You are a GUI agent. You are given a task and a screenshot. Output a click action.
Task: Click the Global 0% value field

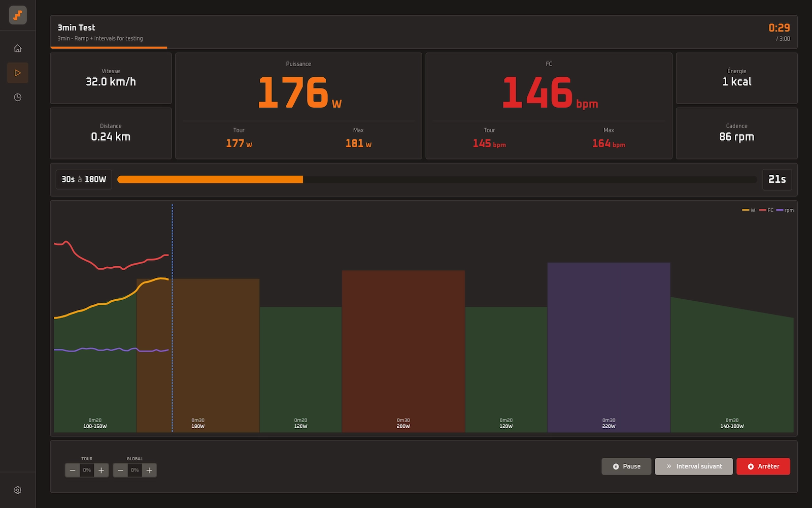[134, 470]
